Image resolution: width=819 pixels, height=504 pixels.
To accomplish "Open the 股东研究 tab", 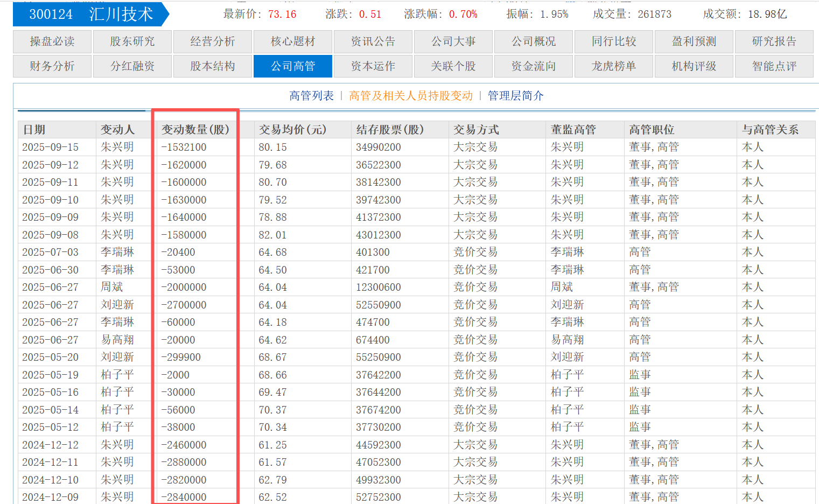I will click(x=132, y=41).
